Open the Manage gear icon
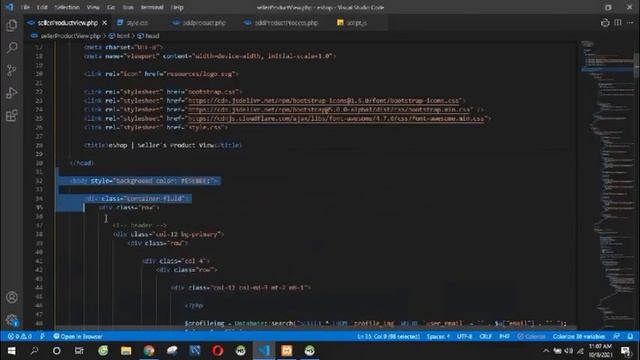This screenshot has height=360, width=640. (x=12, y=320)
